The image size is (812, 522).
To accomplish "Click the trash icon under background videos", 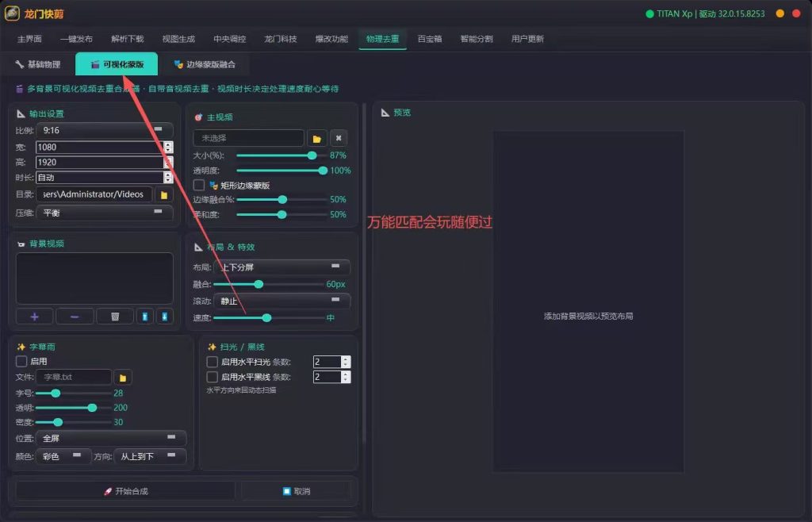I will click(115, 317).
